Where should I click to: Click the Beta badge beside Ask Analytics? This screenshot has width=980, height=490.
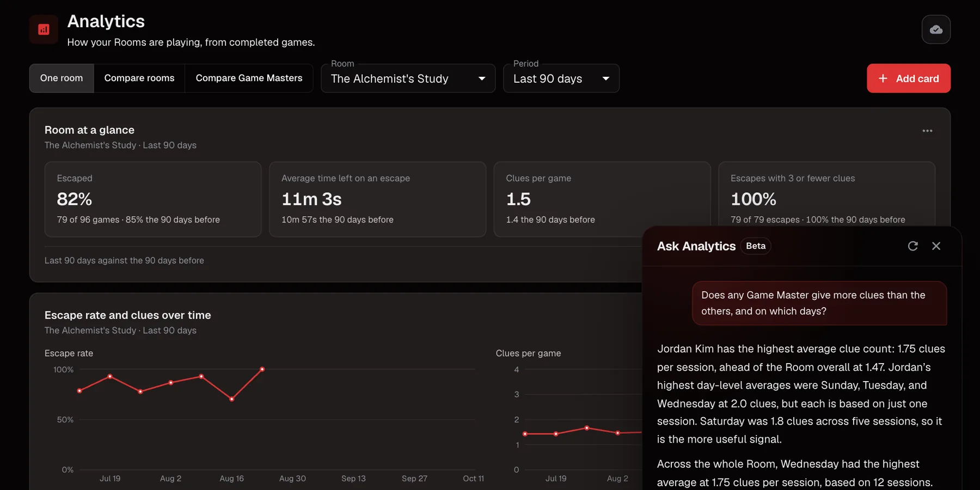click(756, 246)
